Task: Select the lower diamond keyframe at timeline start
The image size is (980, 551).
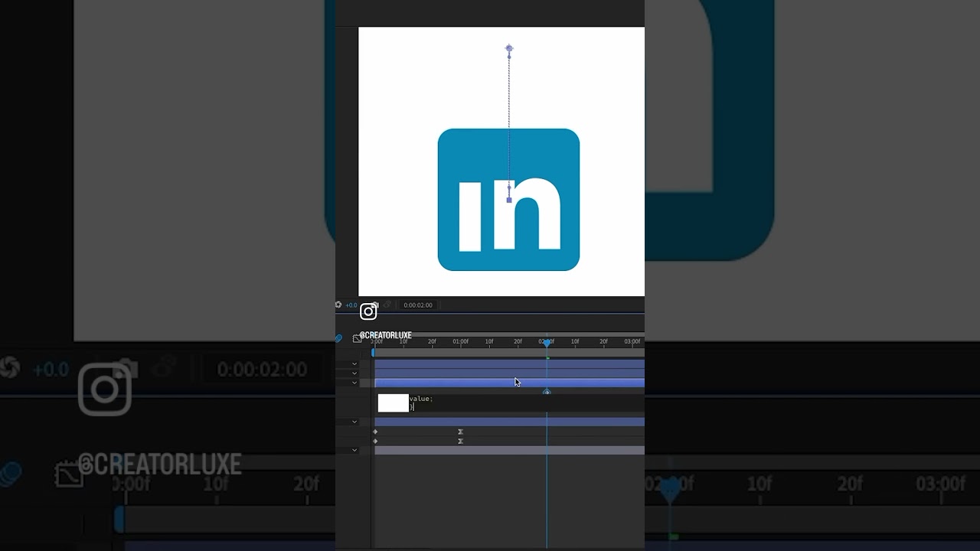Action: [x=375, y=442]
